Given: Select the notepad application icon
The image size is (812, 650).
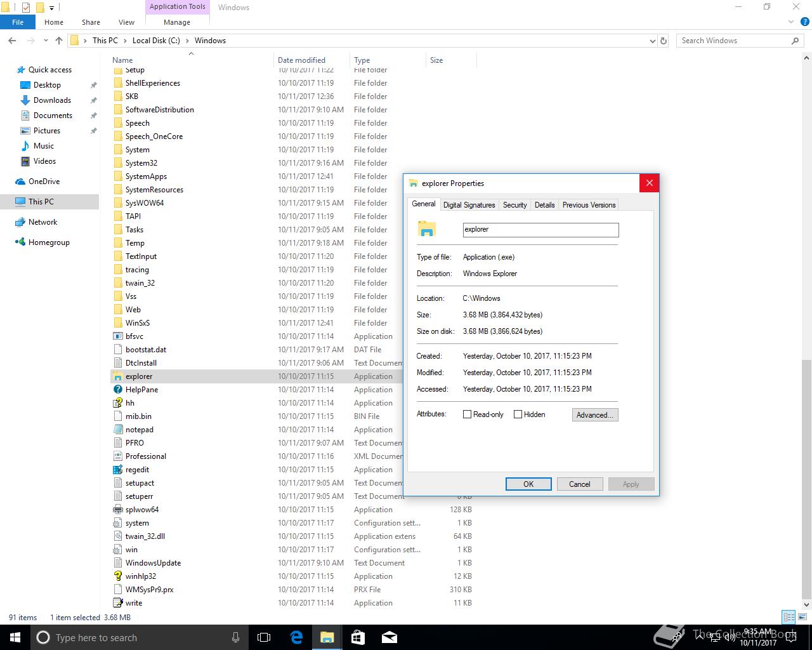Looking at the screenshot, I should 118,430.
